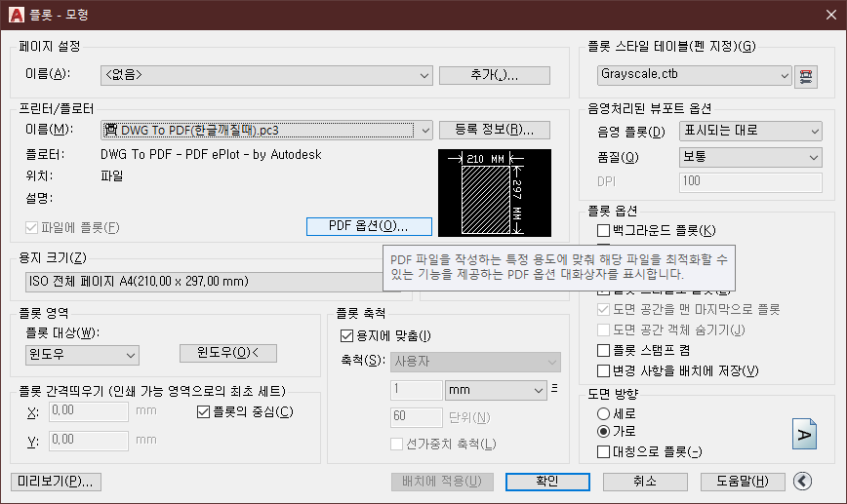
Task: Click the A4 paper preview thumbnail
Action: 495,193
